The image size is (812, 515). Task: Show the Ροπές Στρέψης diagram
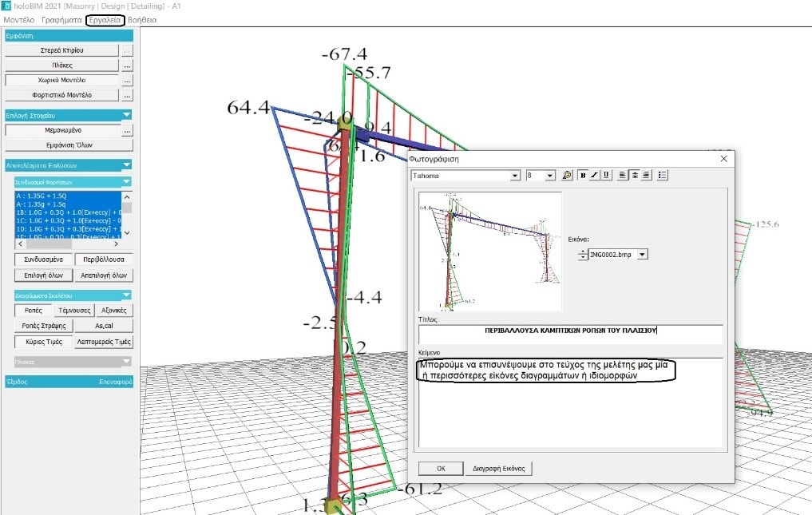pos(43,326)
